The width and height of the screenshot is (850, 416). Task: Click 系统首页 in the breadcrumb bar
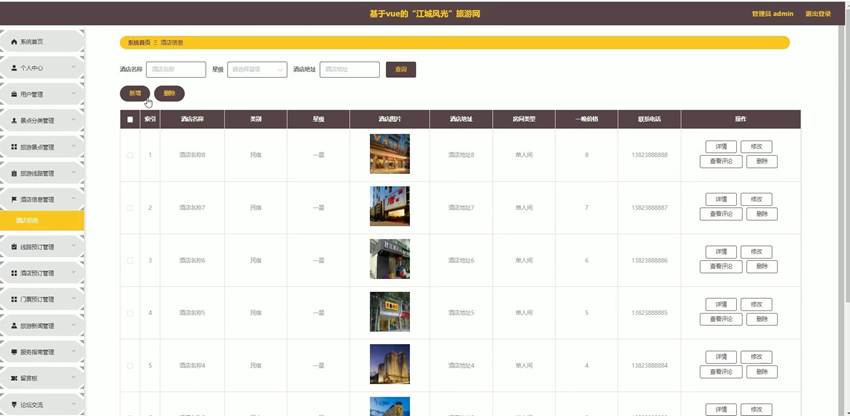point(139,42)
